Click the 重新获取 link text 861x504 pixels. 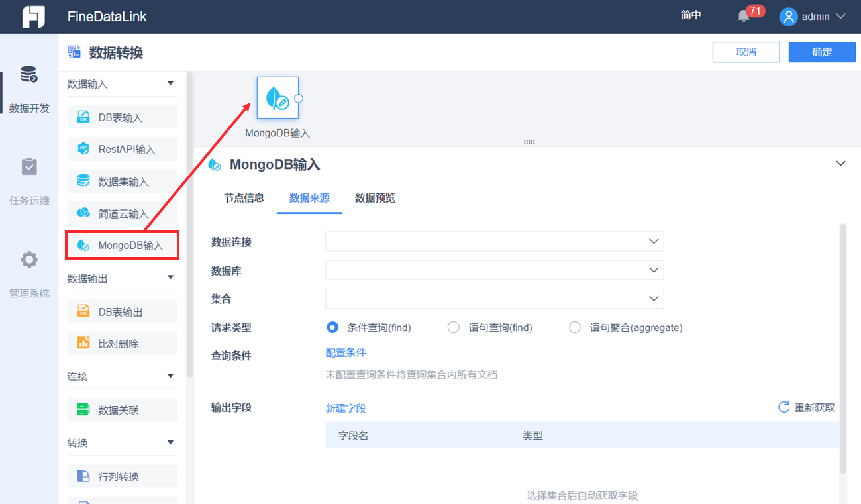[x=815, y=408]
